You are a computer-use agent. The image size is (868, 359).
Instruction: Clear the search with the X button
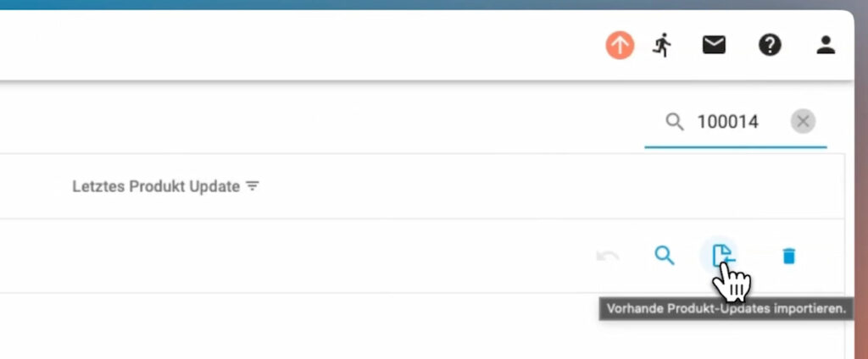pos(803,122)
